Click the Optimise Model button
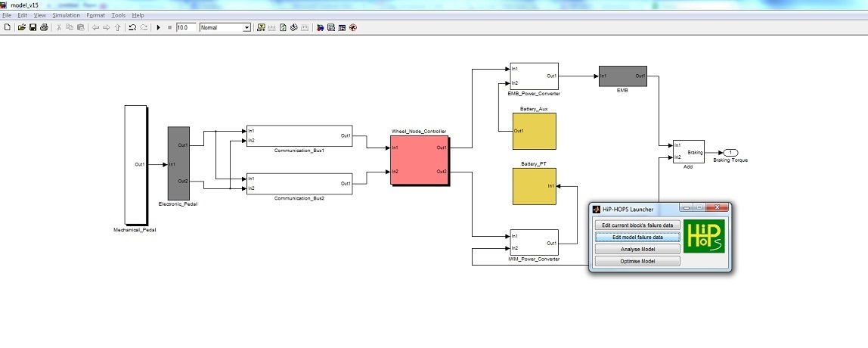Image resolution: width=868 pixels, height=348 pixels. (637, 261)
